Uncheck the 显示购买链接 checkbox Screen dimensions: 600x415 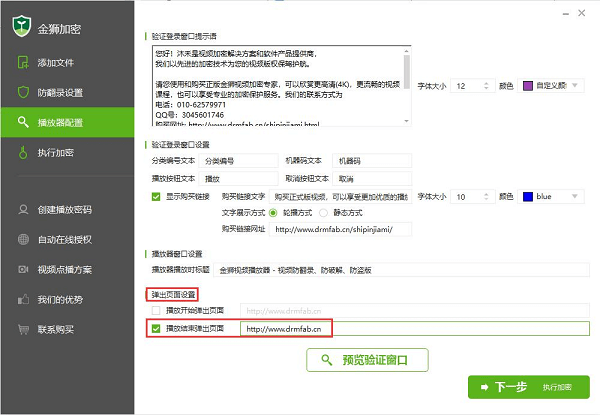pos(156,197)
